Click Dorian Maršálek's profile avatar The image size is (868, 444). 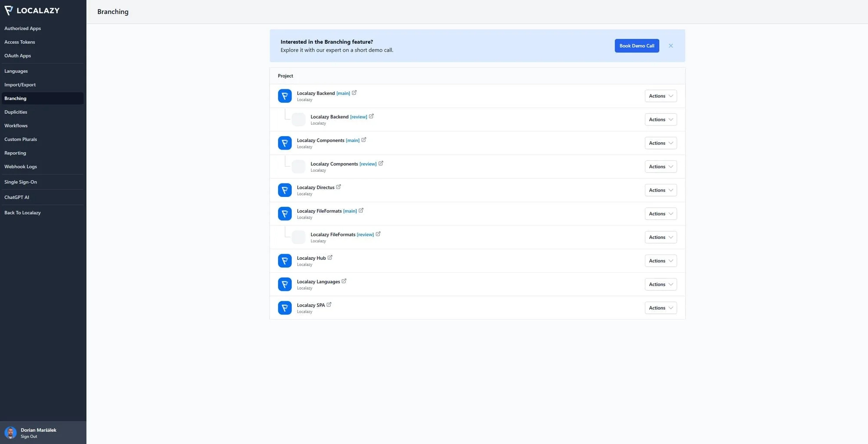point(10,433)
